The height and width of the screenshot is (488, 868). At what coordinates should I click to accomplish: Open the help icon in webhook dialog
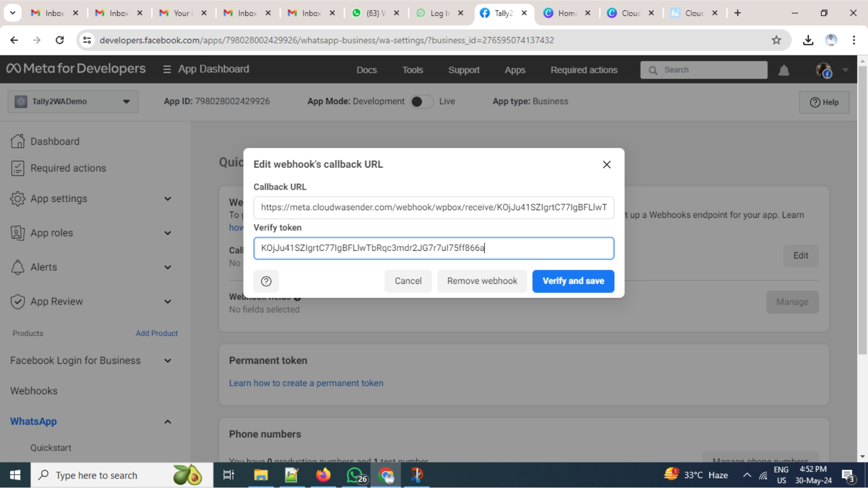coord(266,281)
